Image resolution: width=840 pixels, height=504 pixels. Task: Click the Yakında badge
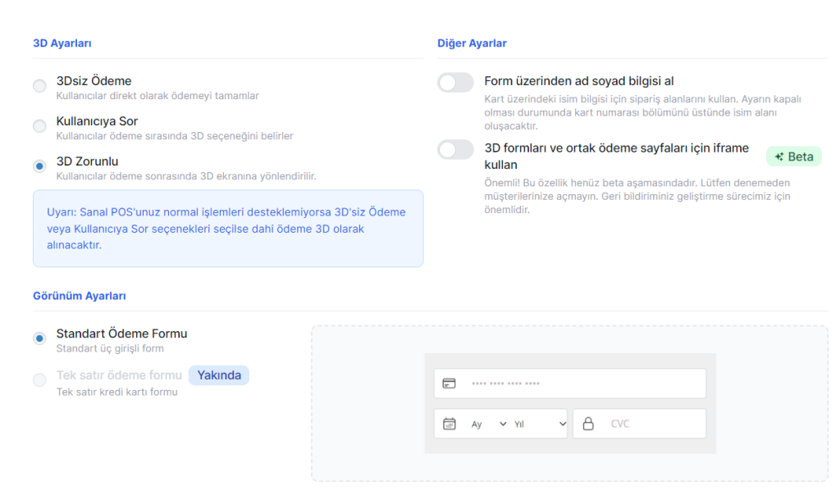click(x=219, y=375)
